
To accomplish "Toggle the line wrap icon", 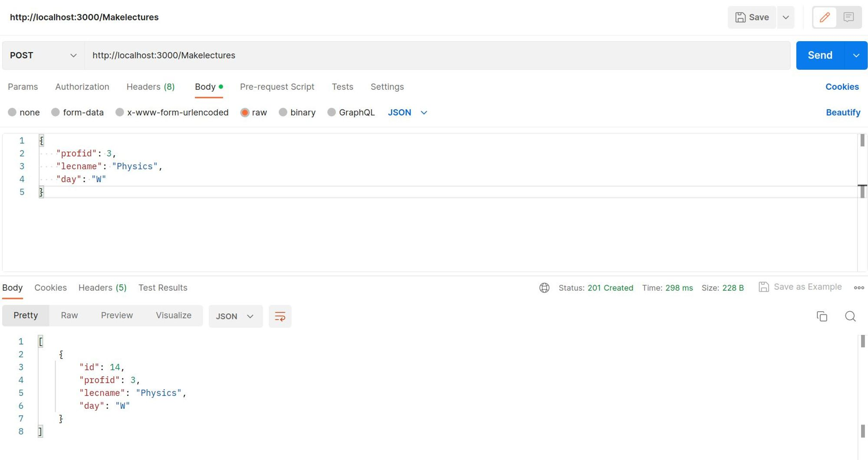I will tap(280, 316).
